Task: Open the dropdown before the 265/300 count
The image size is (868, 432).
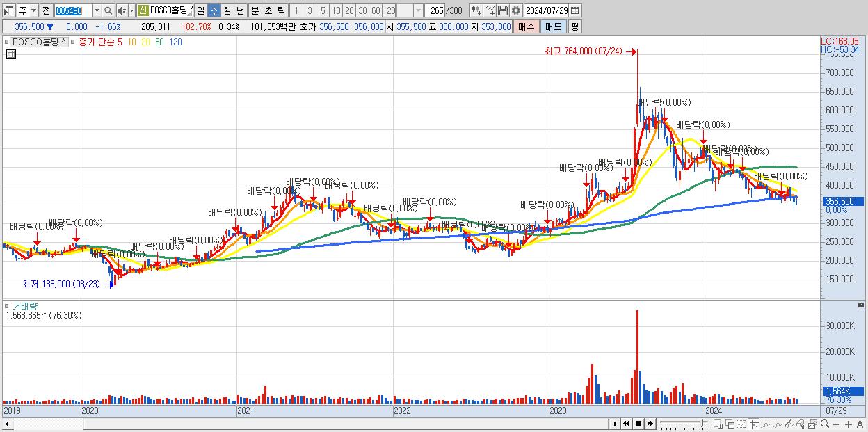Action: pos(418,10)
